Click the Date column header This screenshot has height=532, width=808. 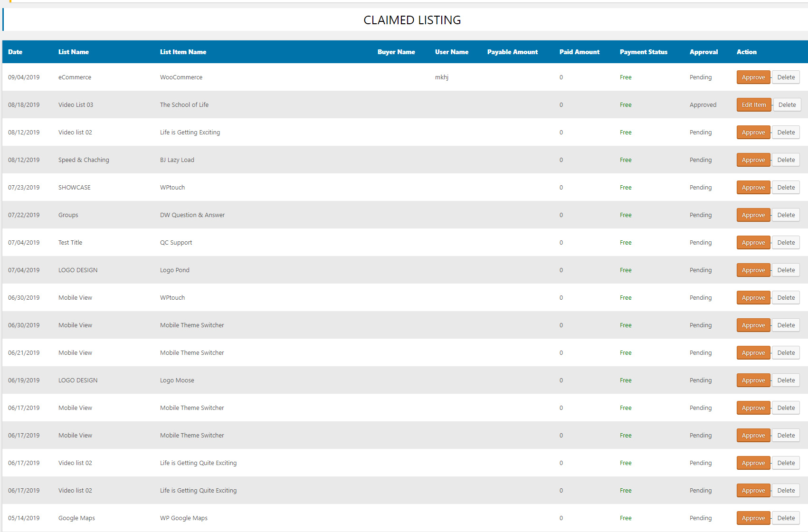15,52
